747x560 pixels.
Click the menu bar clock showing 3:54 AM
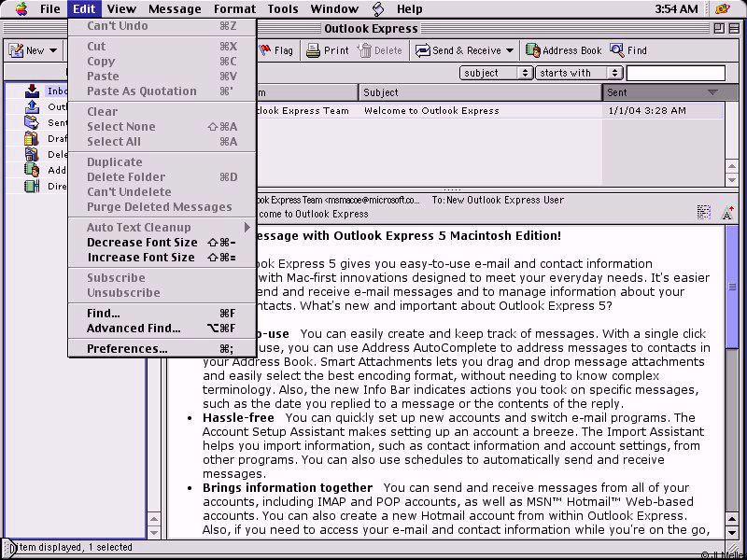pyautogui.click(x=676, y=8)
